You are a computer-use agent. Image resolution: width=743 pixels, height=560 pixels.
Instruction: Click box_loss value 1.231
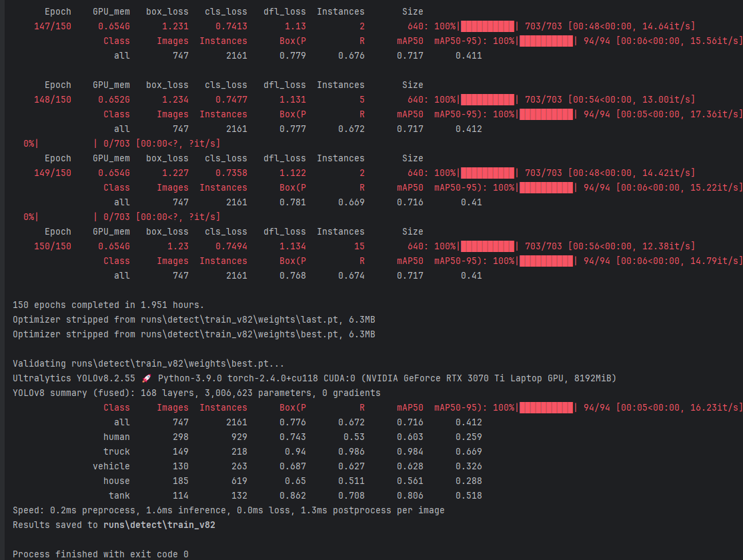click(175, 26)
